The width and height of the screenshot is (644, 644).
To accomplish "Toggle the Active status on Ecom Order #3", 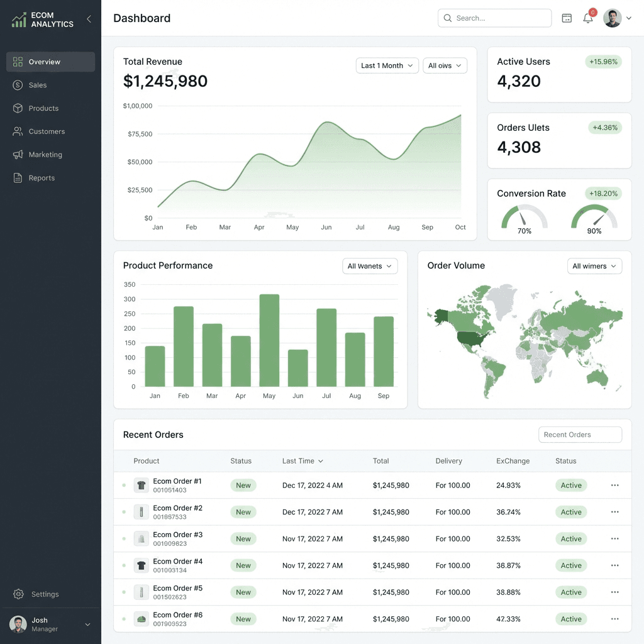I will [570, 539].
